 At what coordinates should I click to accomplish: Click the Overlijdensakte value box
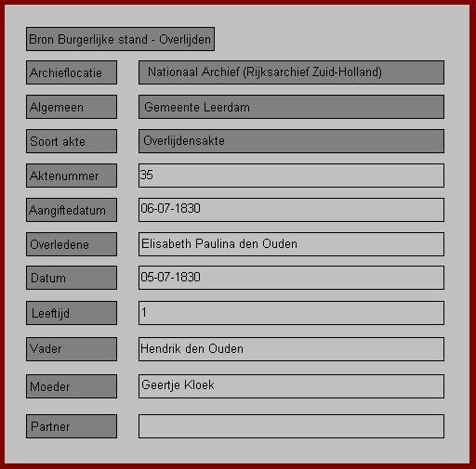point(291,141)
